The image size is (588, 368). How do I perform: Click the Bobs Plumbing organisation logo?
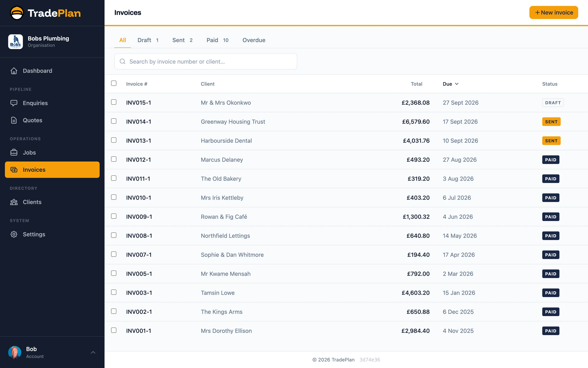coord(16,42)
